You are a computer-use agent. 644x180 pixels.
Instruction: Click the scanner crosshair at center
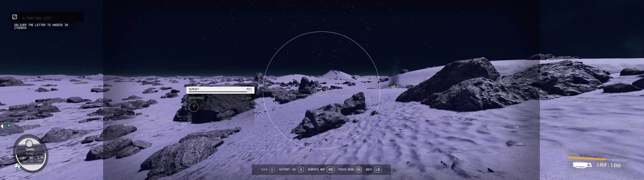point(321,90)
